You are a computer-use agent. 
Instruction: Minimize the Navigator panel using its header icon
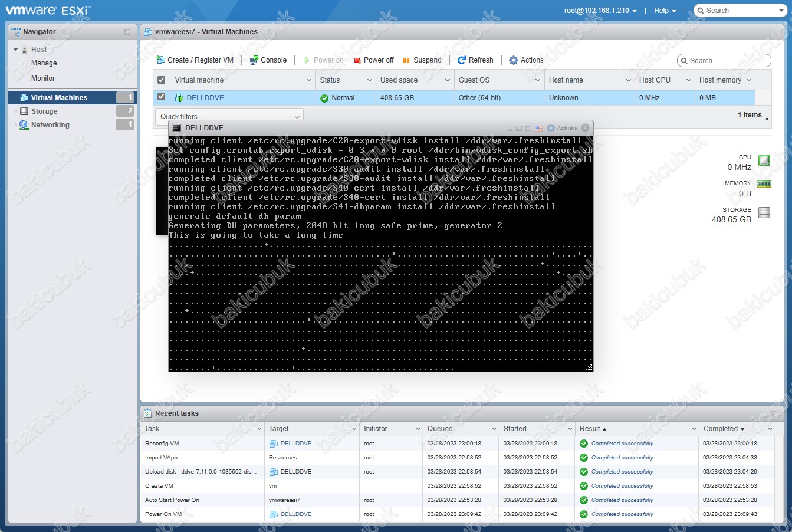click(x=127, y=32)
